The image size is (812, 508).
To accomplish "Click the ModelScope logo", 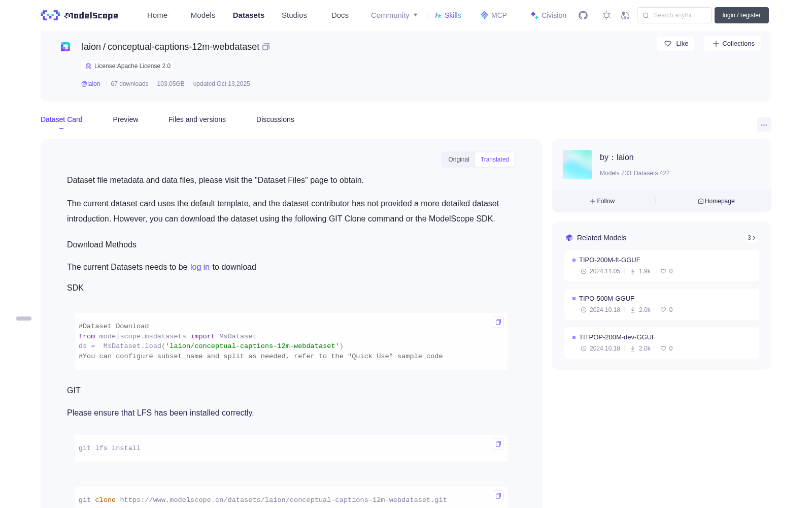I will tap(80, 15).
